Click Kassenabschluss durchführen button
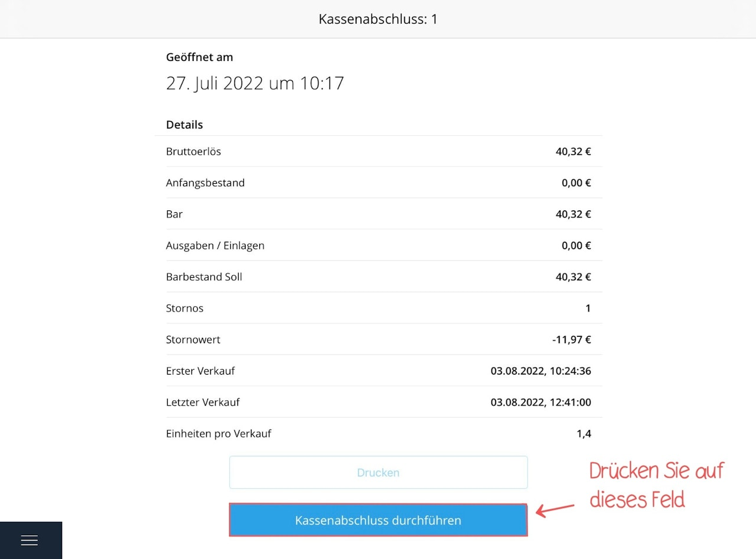756x559 pixels. (378, 520)
